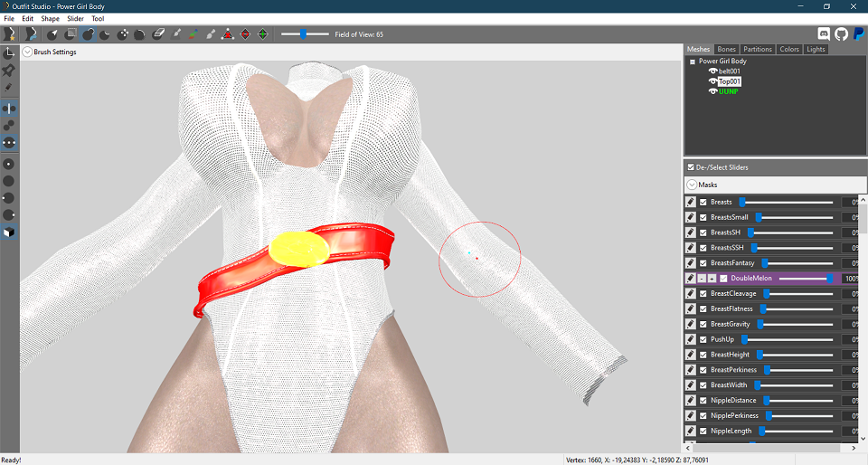
Task: Select the highlighted Inflate brush tool
Action: (88, 34)
